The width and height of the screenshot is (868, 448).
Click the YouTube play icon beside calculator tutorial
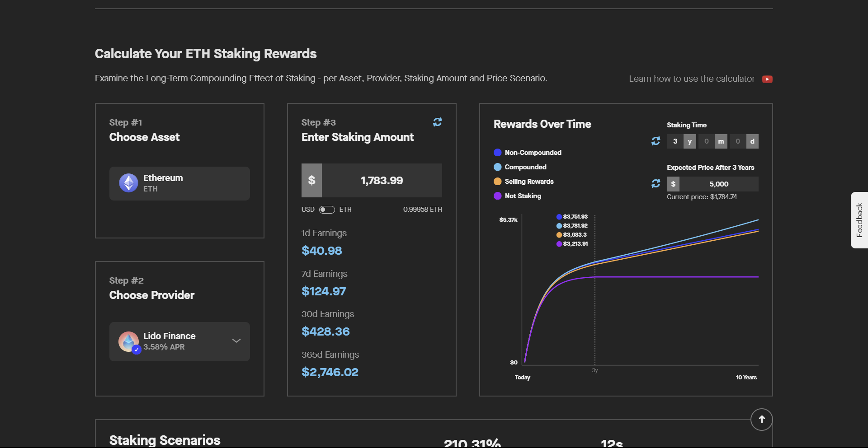[767, 79]
